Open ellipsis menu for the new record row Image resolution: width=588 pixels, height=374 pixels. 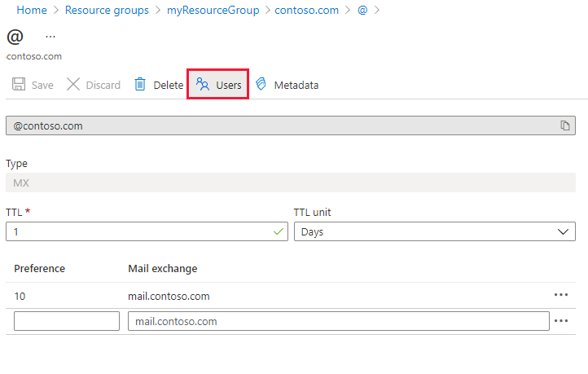(x=561, y=321)
